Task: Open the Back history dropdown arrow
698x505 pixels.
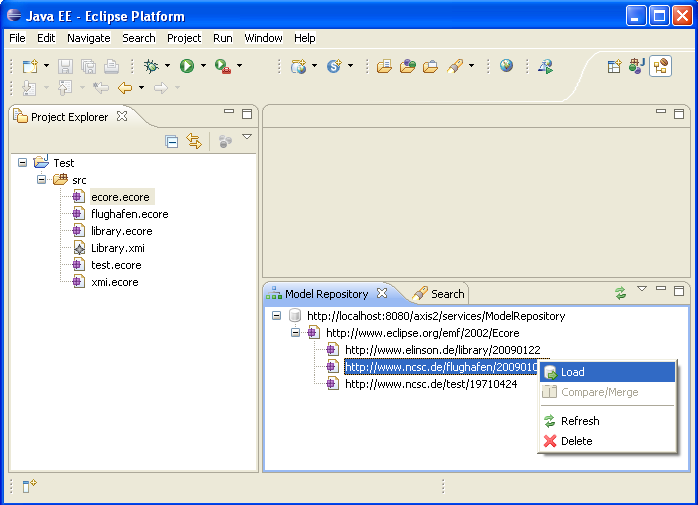Action: (142, 88)
